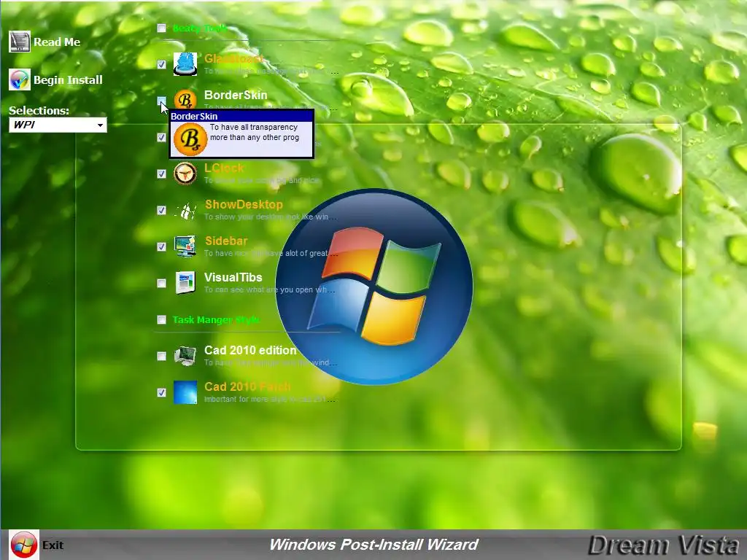
Task: Uncheck the Cad 2010 Patch checkbox
Action: tap(161, 392)
